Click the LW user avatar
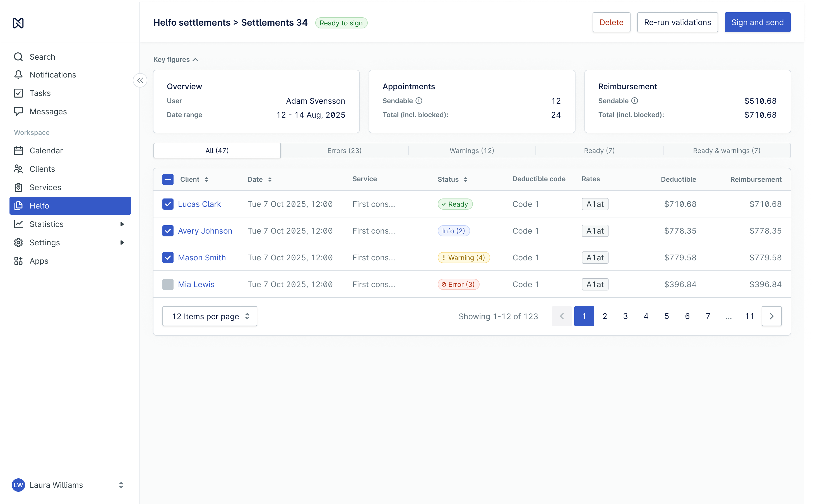 18,485
